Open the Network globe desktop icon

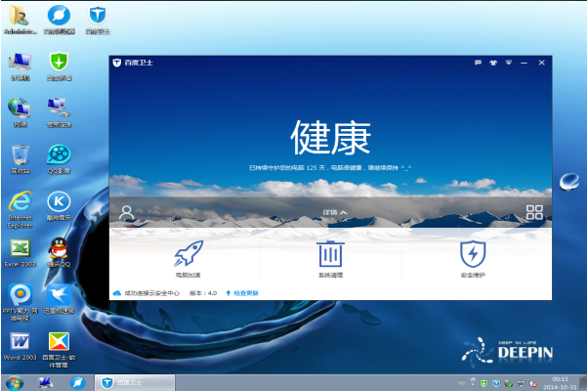click(20, 113)
